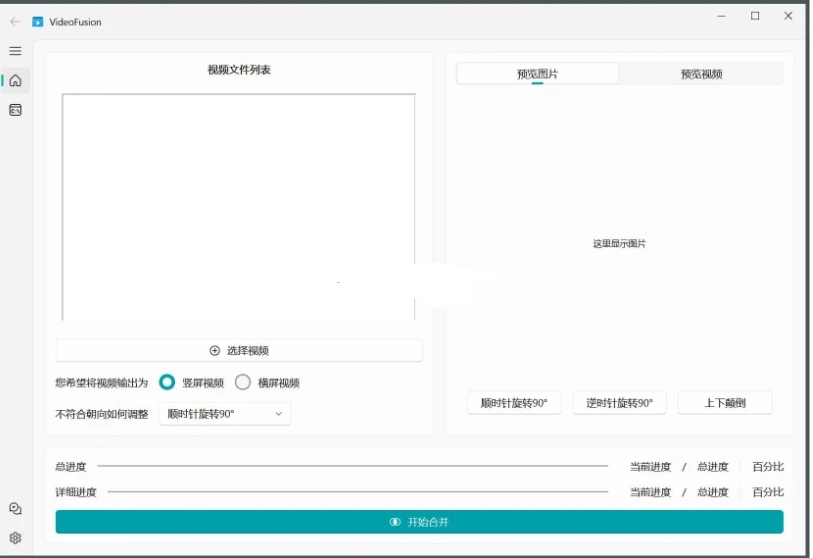
Task: Click inside the video file list box
Action: (239, 207)
